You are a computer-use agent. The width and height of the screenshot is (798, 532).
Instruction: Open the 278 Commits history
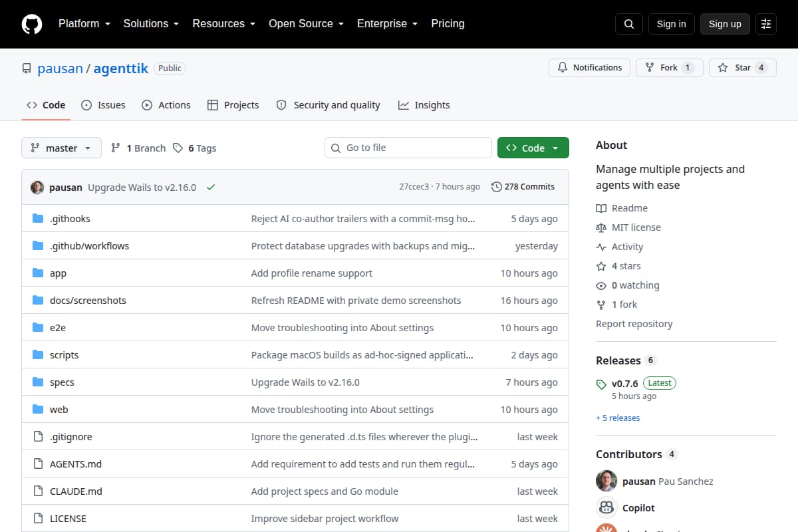tap(523, 187)
